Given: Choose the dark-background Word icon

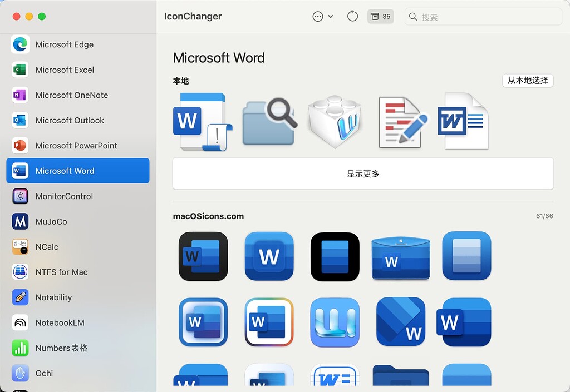Looking at the screenshot, I should tap(203, 256).
